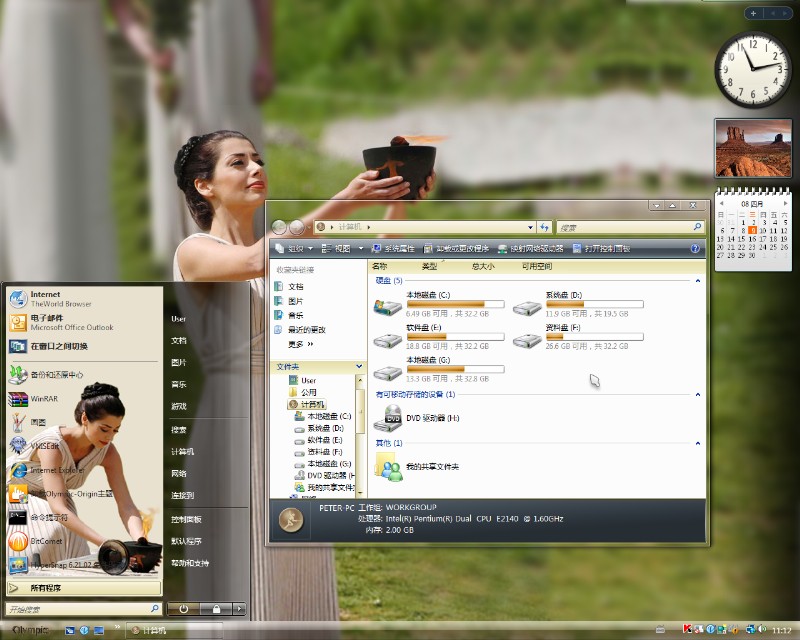Click the lock button in the Start menu

(x=216, y=609)
